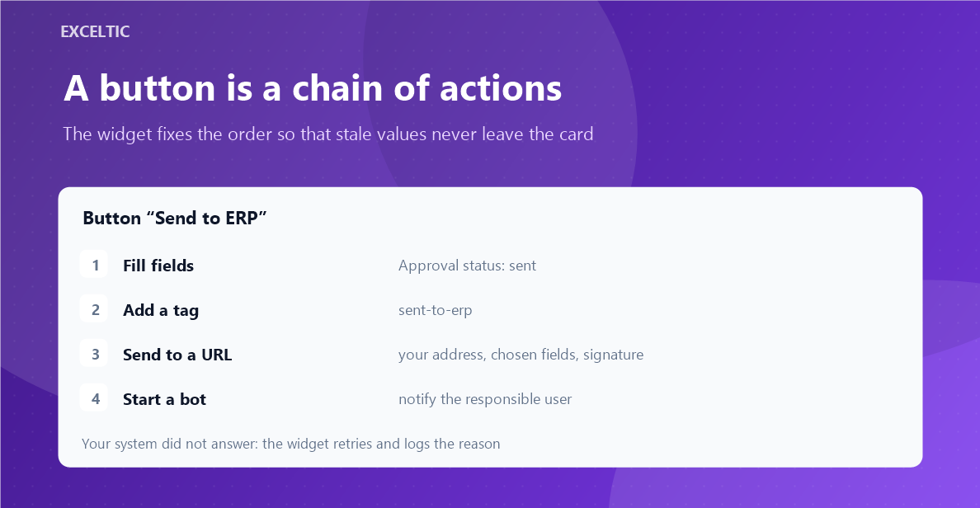The height and width of the screenshot is (508, 980).
Task: Click the retry and log footnote
Action: [290, 444]
